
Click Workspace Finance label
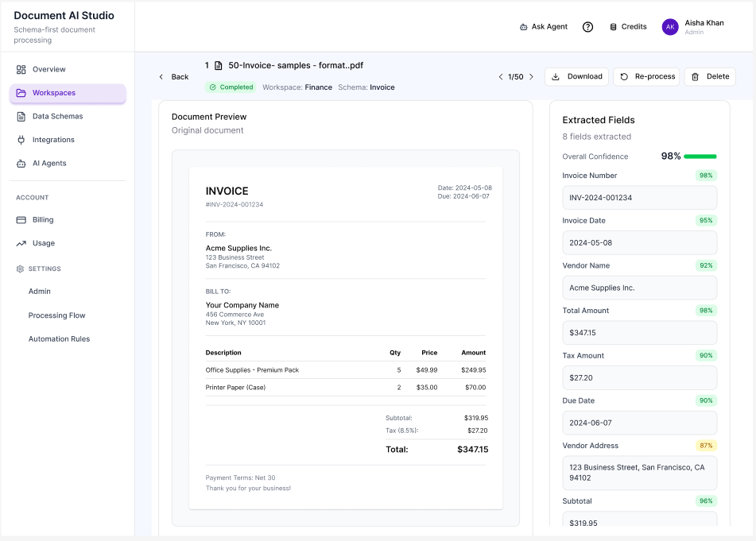coord(297,87)
